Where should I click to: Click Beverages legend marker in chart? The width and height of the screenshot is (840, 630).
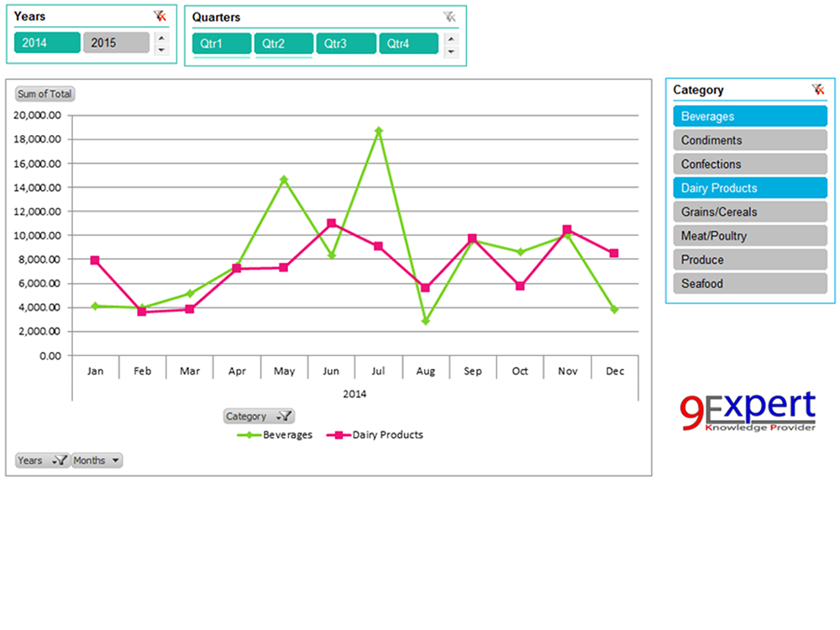[248, 435]
